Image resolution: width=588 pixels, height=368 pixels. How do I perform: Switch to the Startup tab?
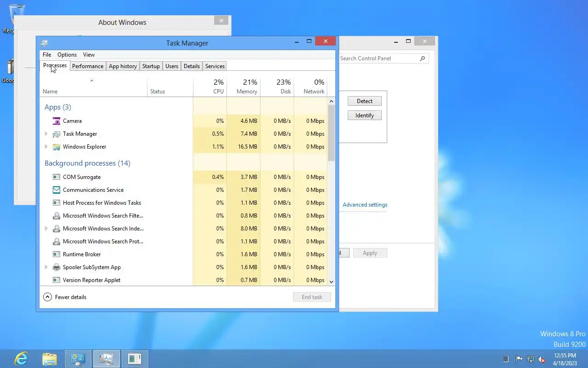(151, 66)
